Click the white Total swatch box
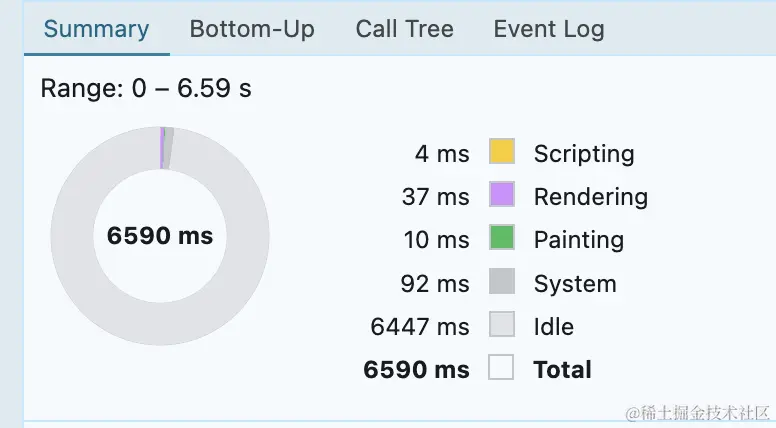This screenshot has width=776, height=428. (501, 368)
